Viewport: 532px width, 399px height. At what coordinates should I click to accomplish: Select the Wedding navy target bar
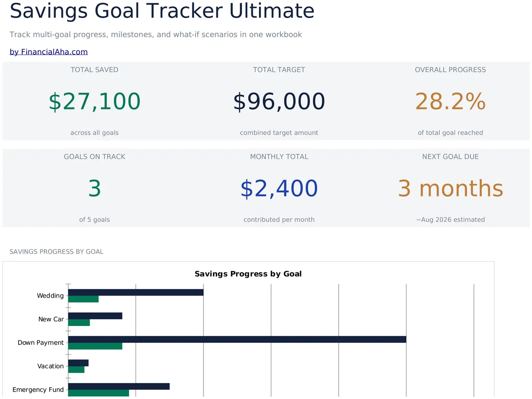coord(136,292)
